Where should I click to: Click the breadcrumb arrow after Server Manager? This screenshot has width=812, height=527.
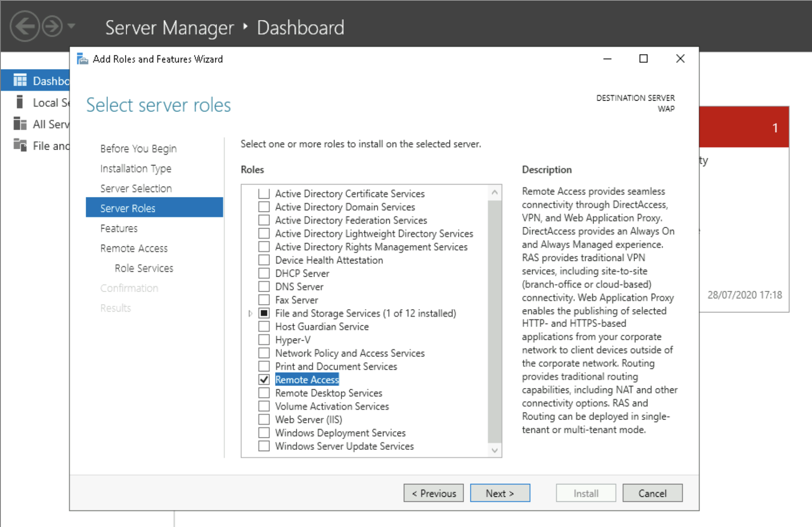tap(245, 27)
